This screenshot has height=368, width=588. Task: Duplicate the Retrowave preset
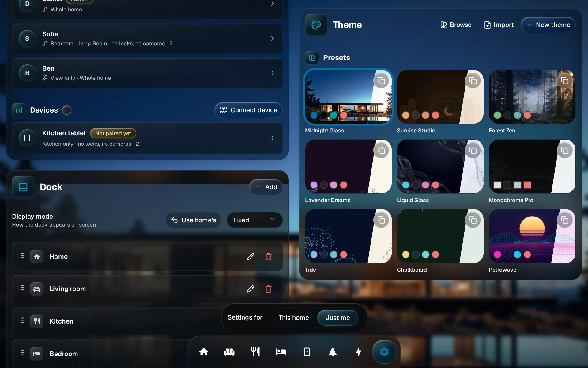tap(565, 220)
